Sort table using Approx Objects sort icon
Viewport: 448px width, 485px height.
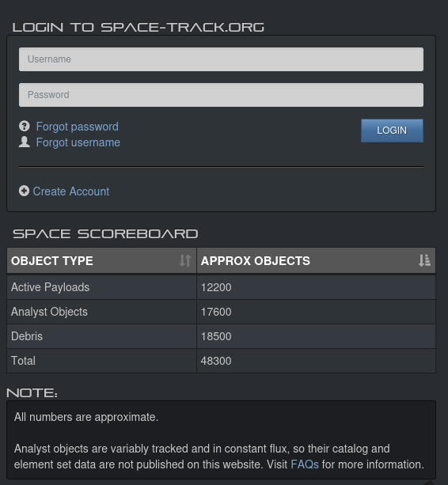(x=424, y=260)
